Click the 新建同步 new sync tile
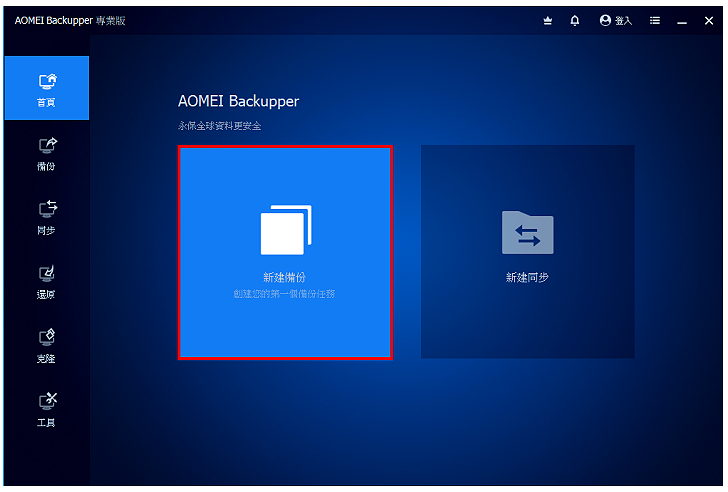Viewport: 728px width, 492px height. click(527, 252)
